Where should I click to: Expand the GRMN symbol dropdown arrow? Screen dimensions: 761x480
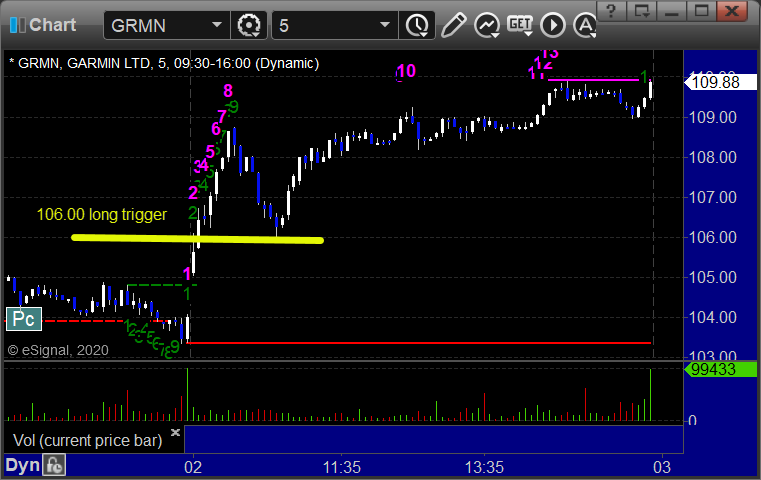click(x=217, y=25)
